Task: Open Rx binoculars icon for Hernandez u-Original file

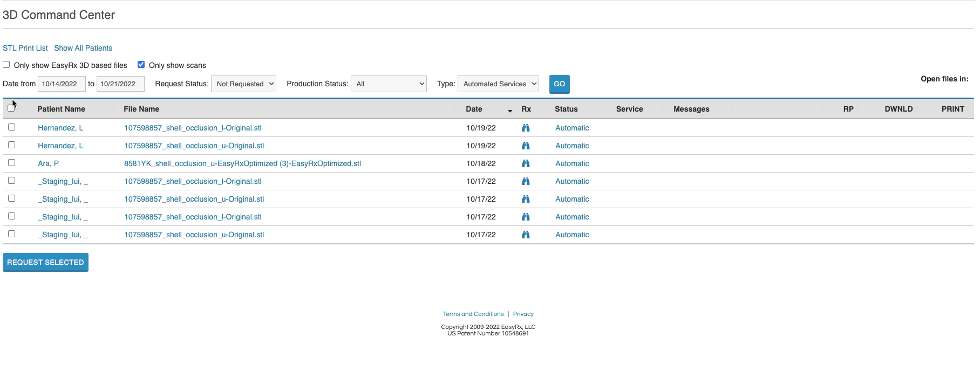Action: [526, 146]
